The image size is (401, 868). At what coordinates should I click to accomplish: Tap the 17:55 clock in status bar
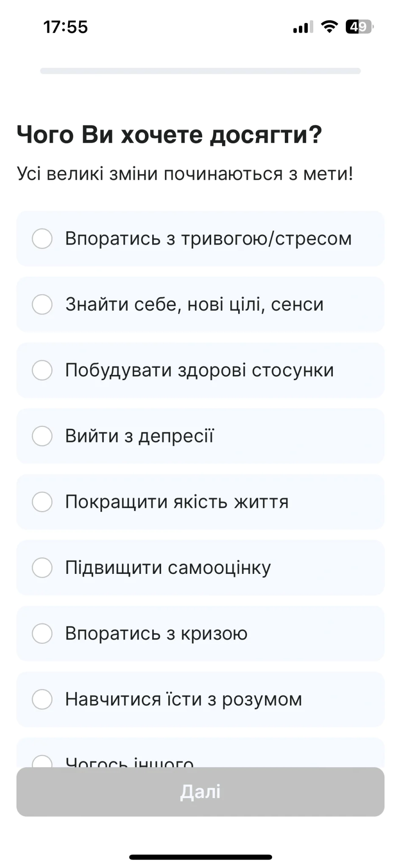(65, 27)
